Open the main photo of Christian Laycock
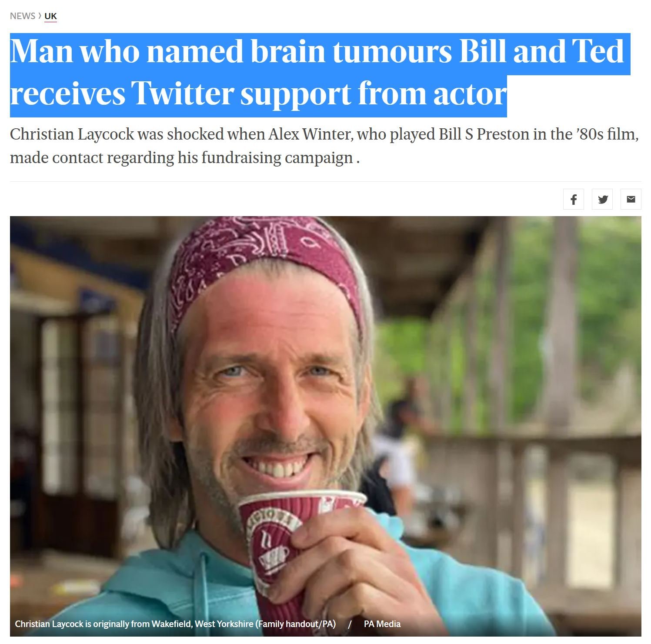The image size is (651, 644). tap(325, 426)
